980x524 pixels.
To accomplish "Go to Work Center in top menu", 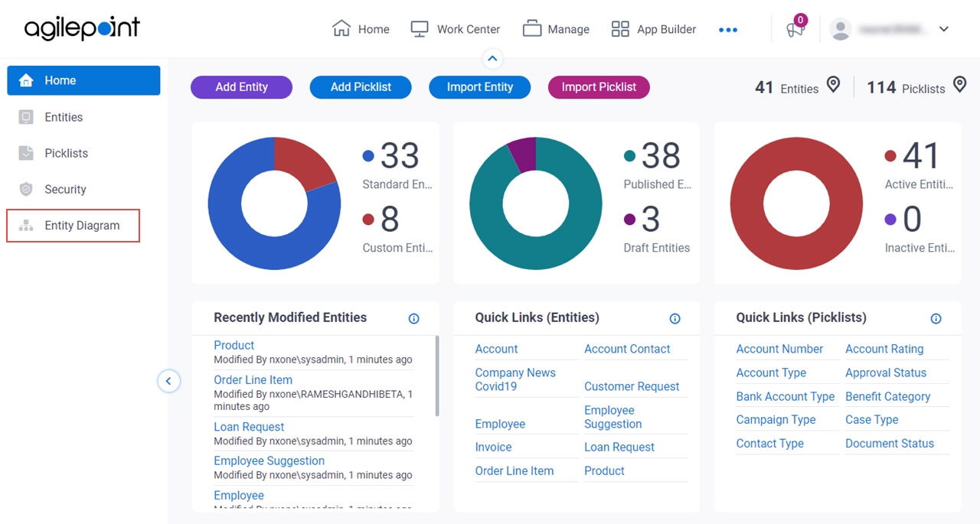I will tap(455, 29).
